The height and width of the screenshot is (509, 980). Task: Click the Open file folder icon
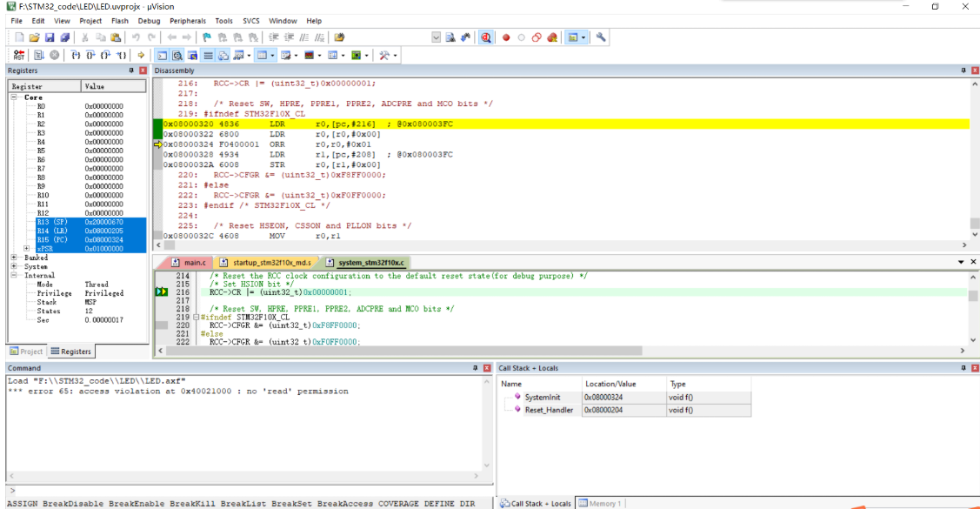click(x=35, y=37)
